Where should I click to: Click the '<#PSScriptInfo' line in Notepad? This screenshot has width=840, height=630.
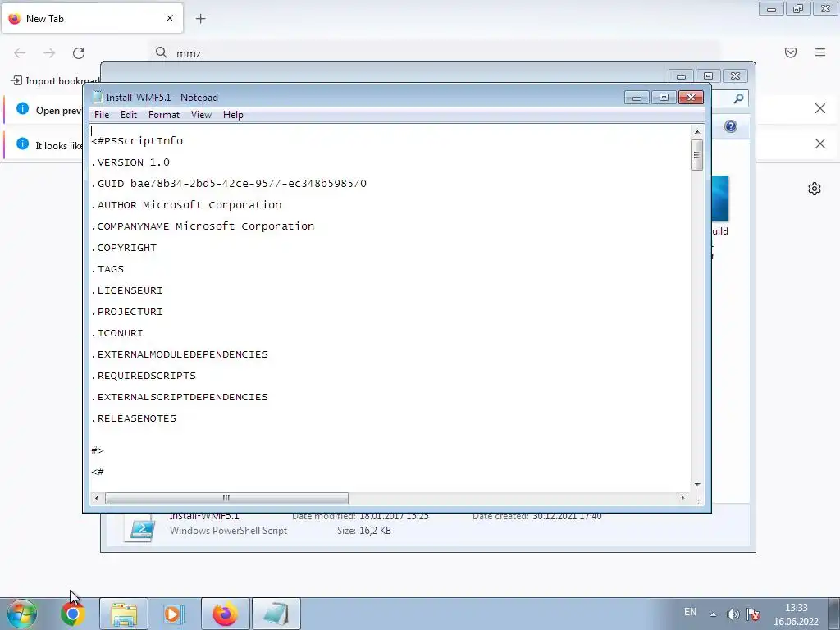click(x=137, y=141)
